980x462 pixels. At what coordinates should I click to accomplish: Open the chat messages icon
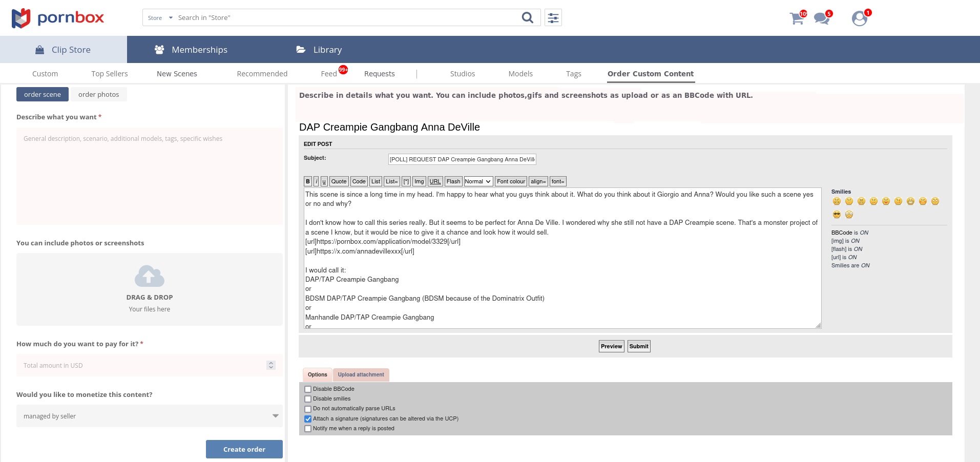click(821, 19)
